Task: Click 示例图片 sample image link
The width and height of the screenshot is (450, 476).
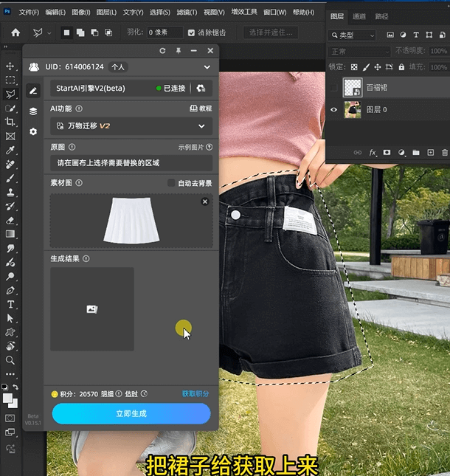Action: (x=191, y=148)
